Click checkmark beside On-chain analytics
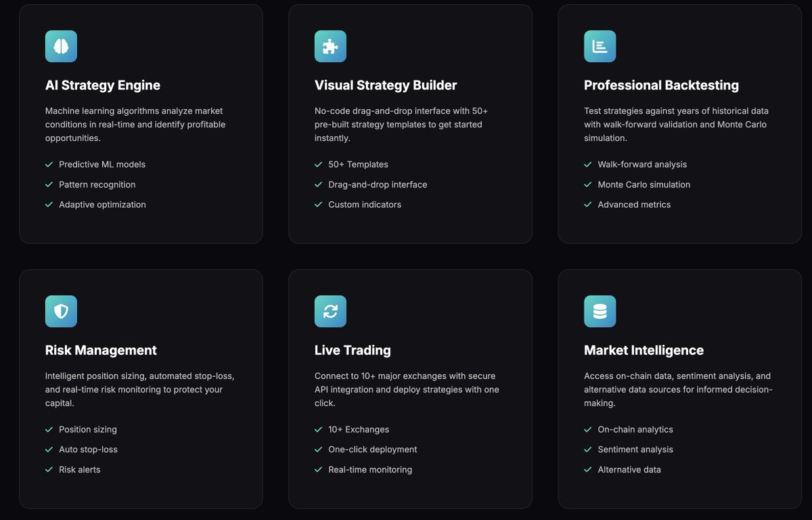812x520 pixels. pyautogui.click(x=587, y=430)
